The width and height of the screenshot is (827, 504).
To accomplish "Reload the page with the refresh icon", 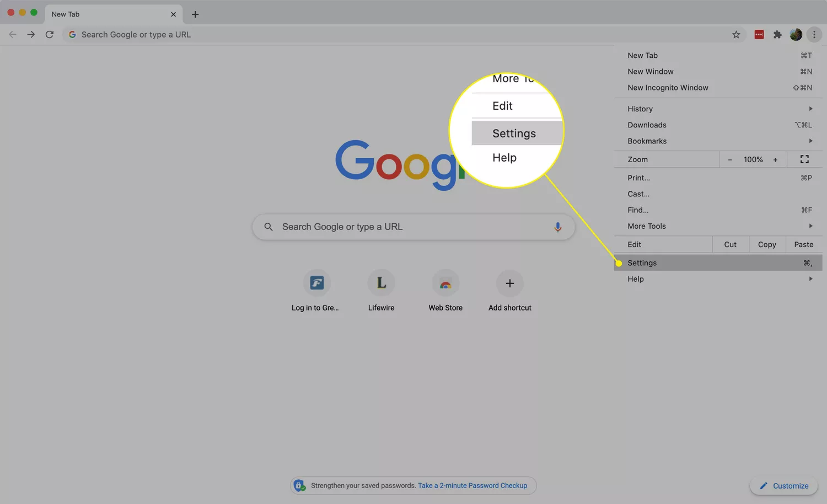I will [50, 35].
